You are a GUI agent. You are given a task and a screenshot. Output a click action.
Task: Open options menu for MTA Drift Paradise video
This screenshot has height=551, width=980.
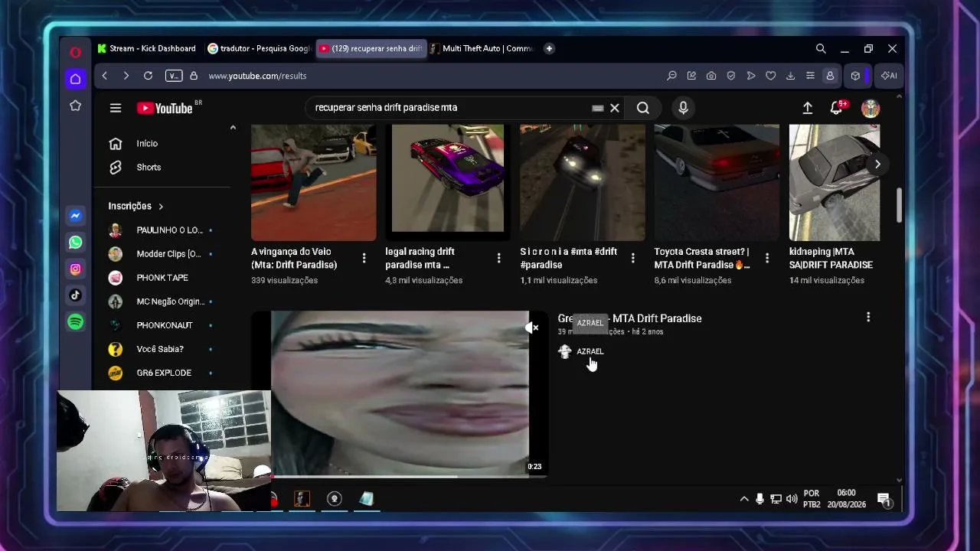click(868, 317)
